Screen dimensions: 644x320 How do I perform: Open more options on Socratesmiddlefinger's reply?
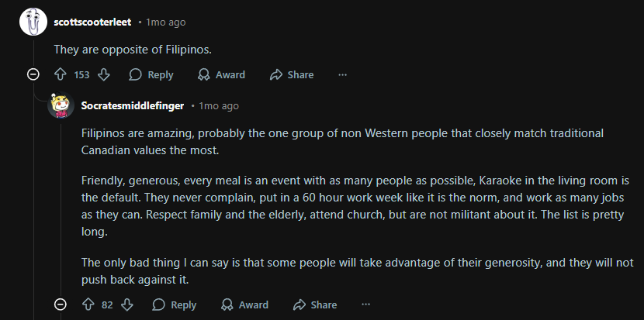point(365,305)
